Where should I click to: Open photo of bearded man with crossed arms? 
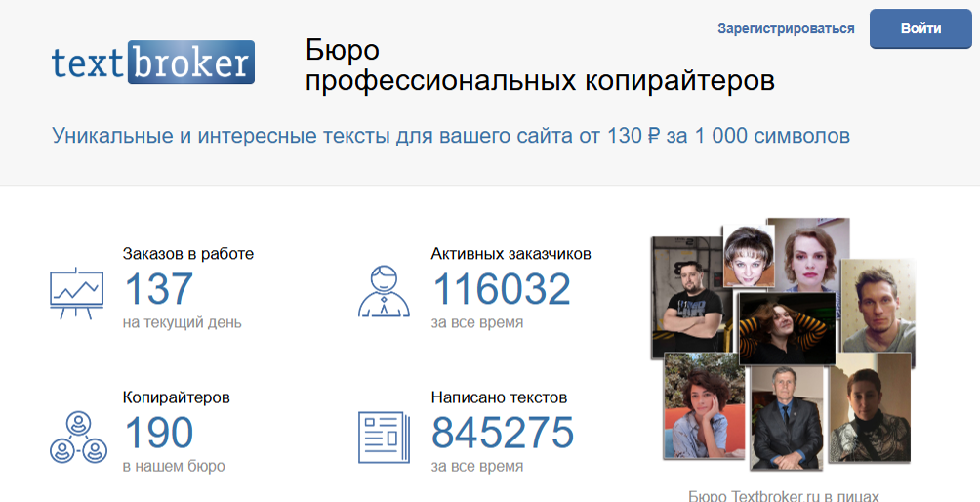[x=687, y=298]
